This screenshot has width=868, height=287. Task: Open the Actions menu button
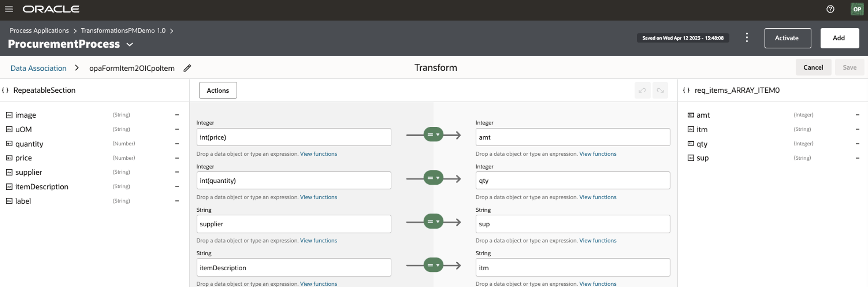tap(218, 90)
